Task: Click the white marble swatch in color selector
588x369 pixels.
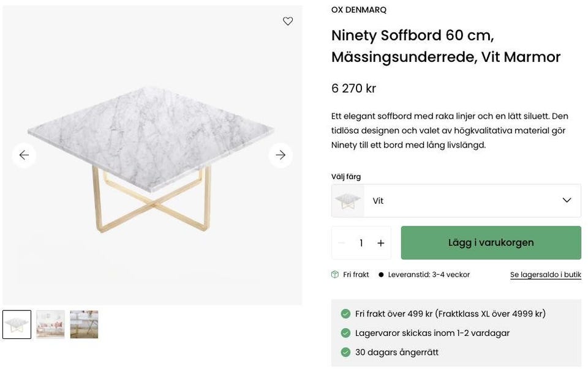Action: [x=348, y=201]
